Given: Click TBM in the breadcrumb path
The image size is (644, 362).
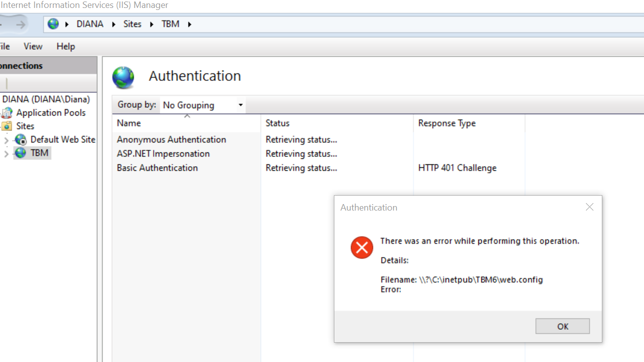Looking at the screenshot, I should (x=170, y=24).
